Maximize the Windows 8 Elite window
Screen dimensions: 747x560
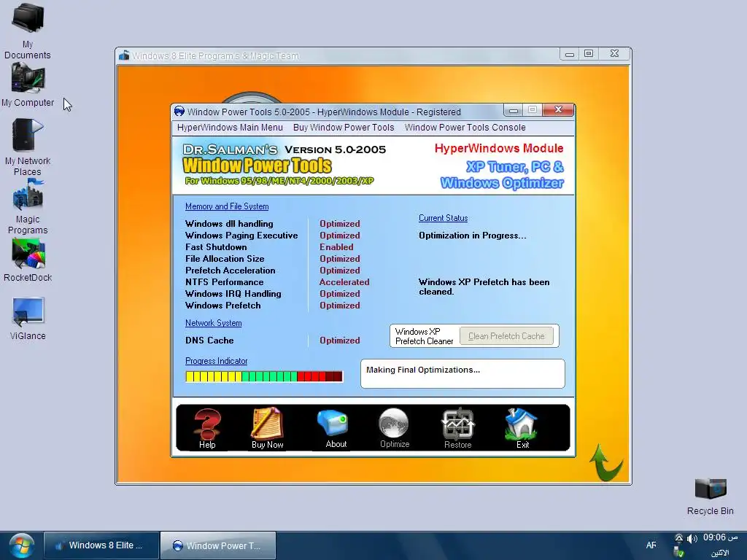coord(589,54)
